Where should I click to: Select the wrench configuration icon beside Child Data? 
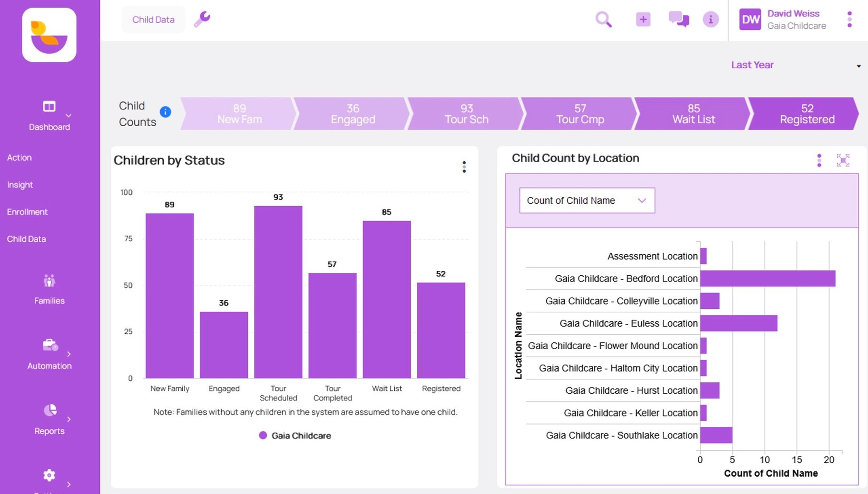coord(202,19)
